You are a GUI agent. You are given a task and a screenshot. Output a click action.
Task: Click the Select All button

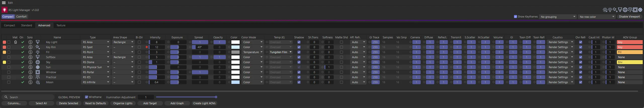click(41, 103)
